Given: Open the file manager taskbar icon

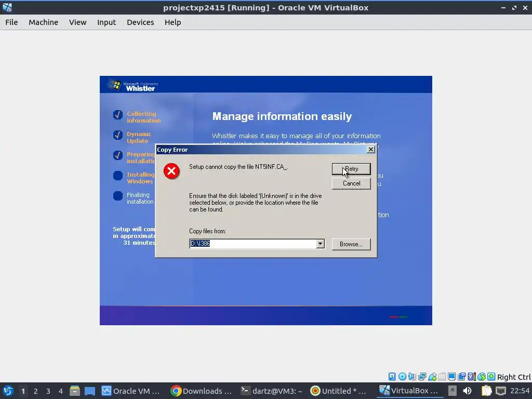Looking at the screenshot, I should point(75,391).
